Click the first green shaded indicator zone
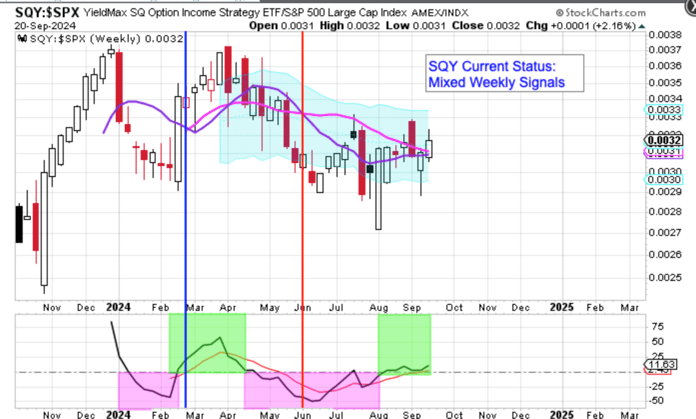This screenshot has height=419, width=696. pos(207,343)
